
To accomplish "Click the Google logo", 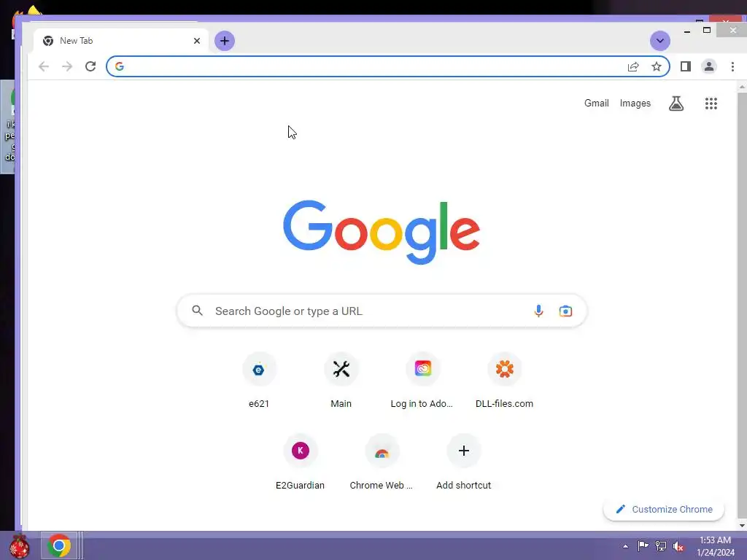I will click(382, 232).
